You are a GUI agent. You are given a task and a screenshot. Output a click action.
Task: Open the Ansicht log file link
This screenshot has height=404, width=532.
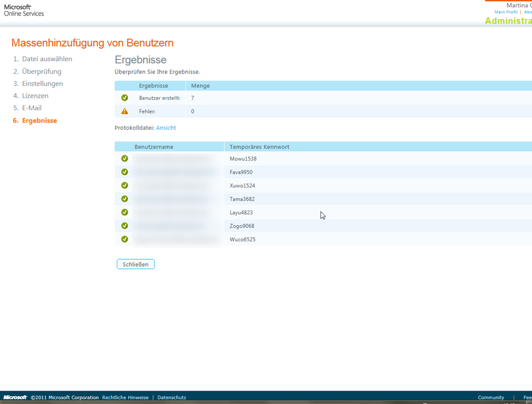click(166, 128)
